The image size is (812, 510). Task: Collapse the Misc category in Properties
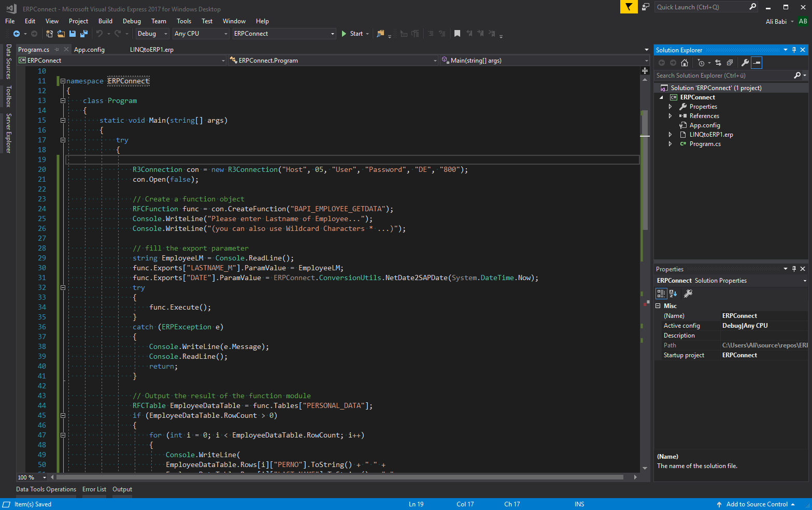(658, 306)
